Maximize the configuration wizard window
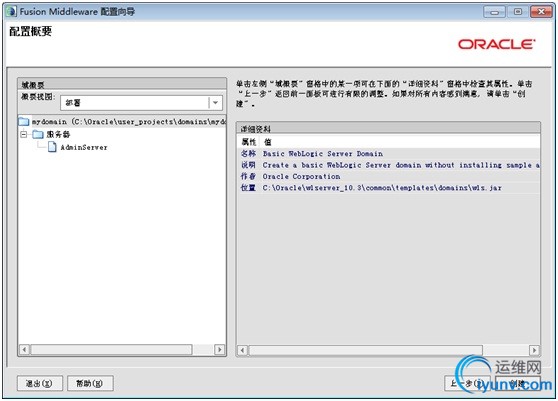558x401 pixels. 518,12
